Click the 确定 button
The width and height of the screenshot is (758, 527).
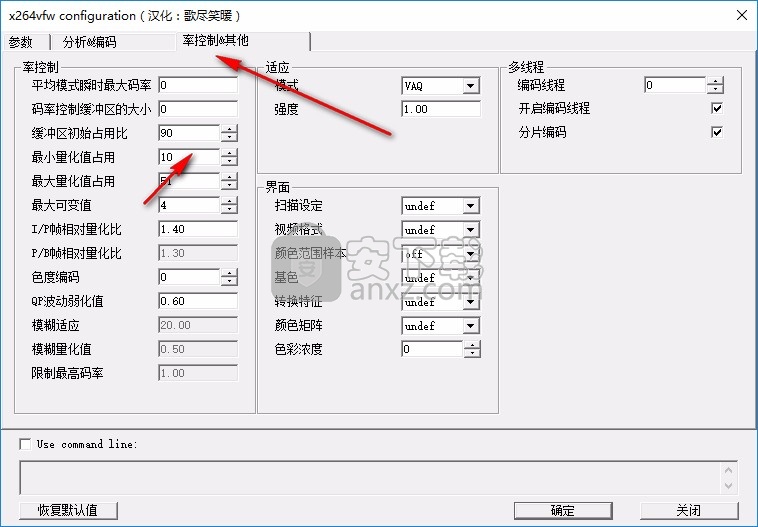(x=562, y=510)
